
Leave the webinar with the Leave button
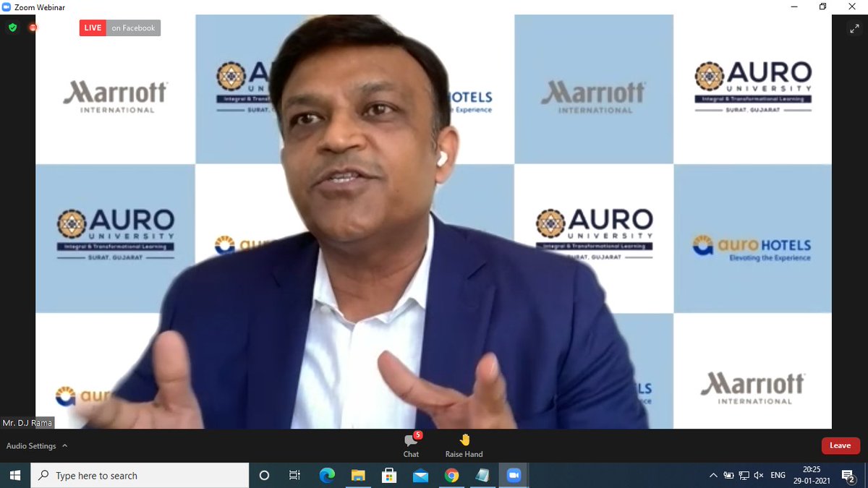pyautogui.click(x=841, y=445)
